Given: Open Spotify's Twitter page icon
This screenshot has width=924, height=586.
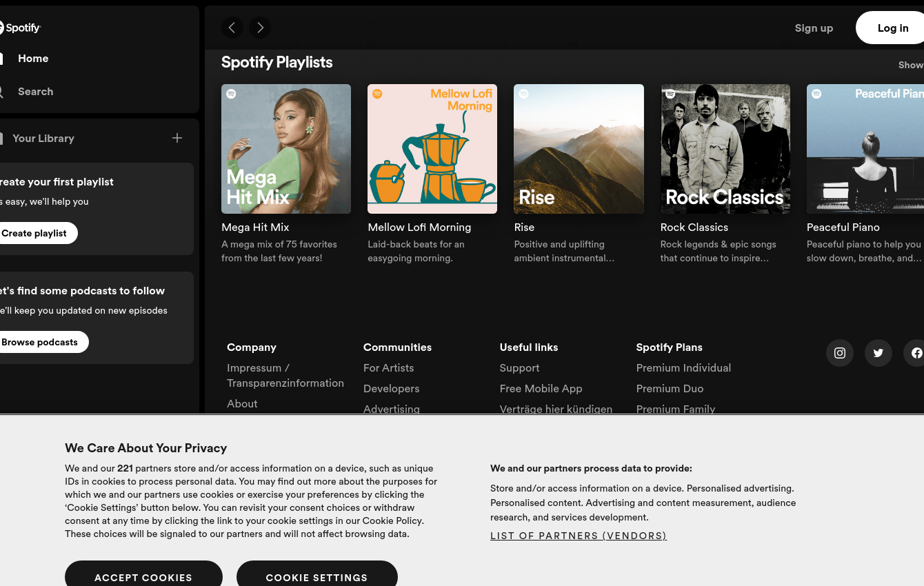Looking at the screenshot, I should pyautogui.click(x=878, y=353).
